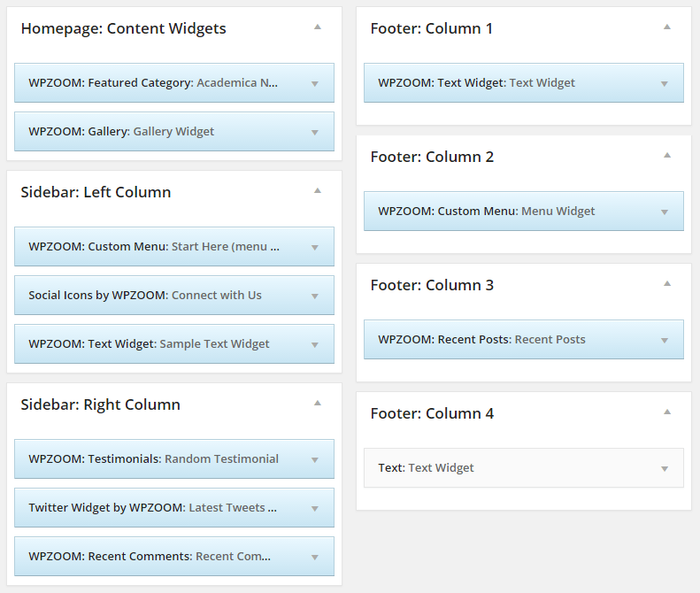The height and width of the screenshot is (593, 700).
Task: Expand the Gallery Widget dropdown arrow
Action: tap(315, 133)
